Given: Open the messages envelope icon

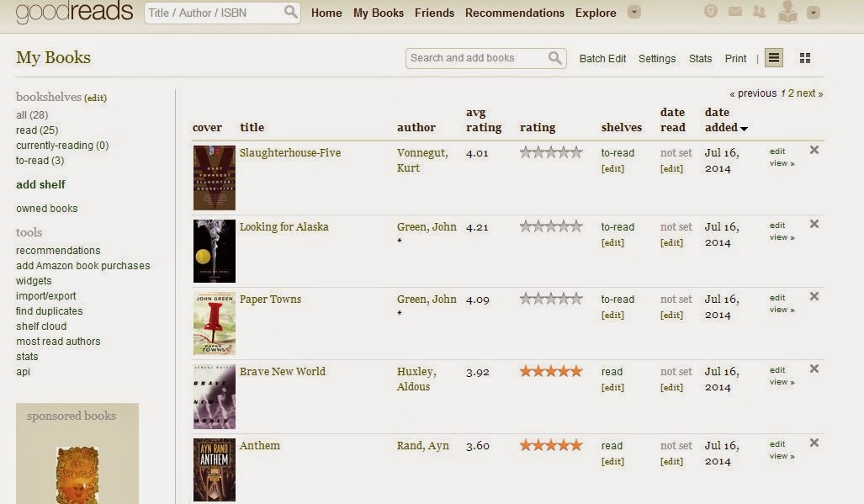Looking at the screenshot, I should [735, 11].
